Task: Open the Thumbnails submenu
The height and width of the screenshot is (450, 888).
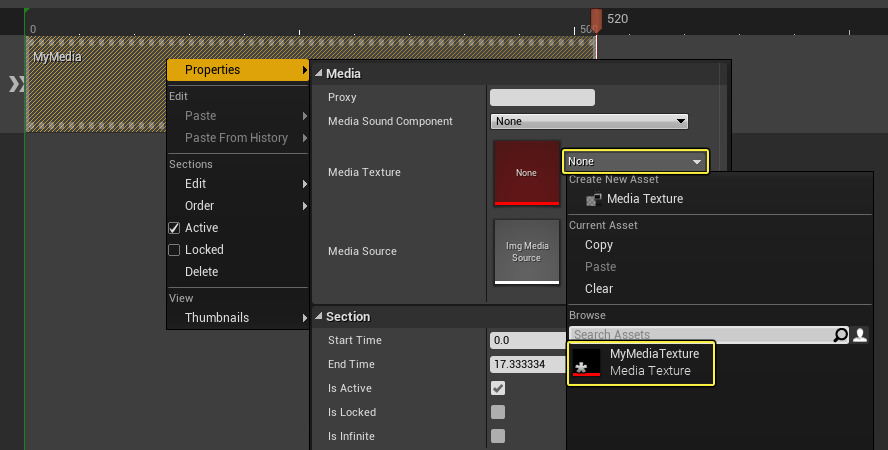Action: [x=238, y=318]
